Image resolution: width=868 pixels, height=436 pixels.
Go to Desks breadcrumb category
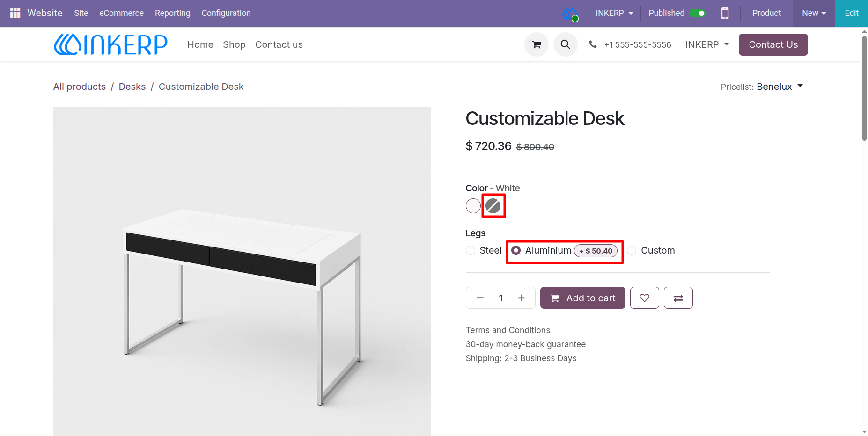point(132,87)
